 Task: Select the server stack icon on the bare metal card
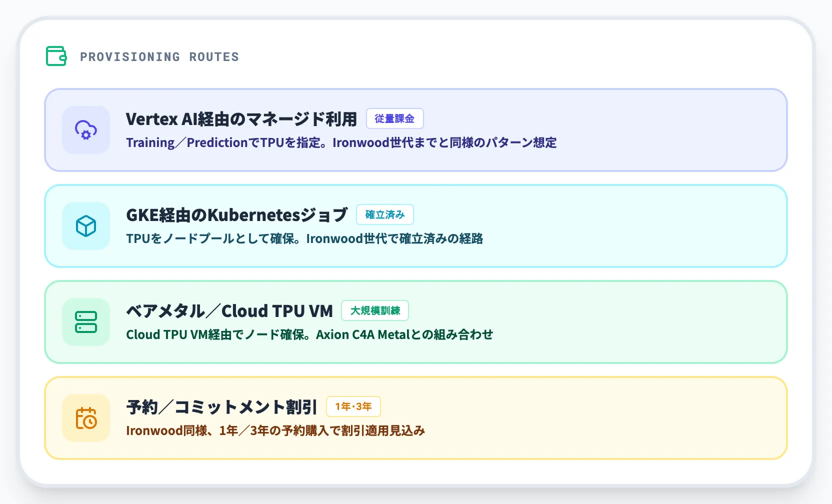pyautogui.click(x=85, y=322)
